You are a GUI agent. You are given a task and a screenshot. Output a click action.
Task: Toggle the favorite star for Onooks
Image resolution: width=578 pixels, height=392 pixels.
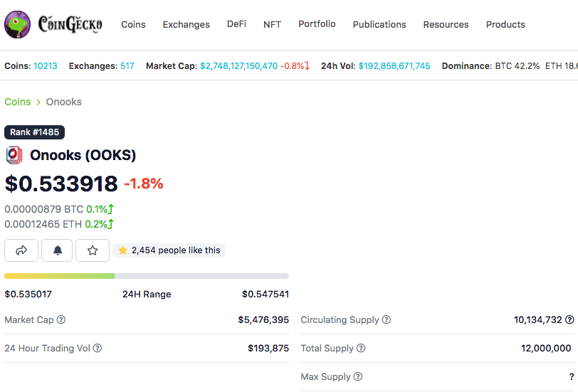click(93, 250)
